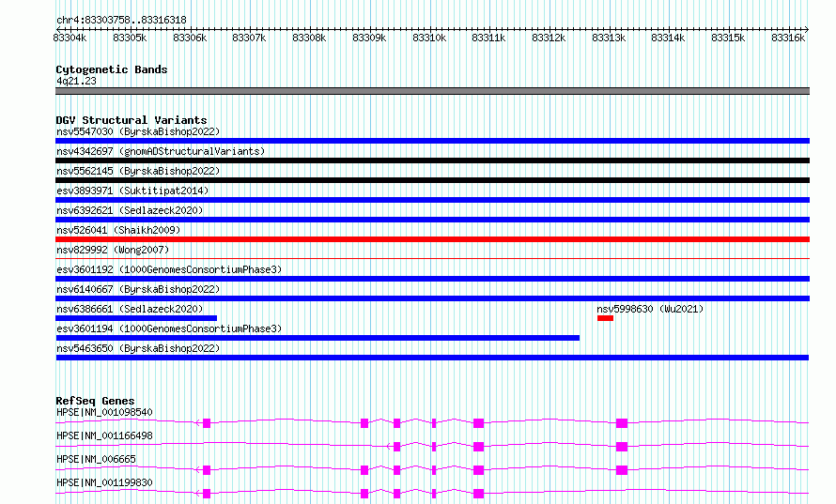Open variant esv3601194 (1000GenomesConsortiumPhase3) label
Viewport: 836px width, 504px height.
[169, 328]
